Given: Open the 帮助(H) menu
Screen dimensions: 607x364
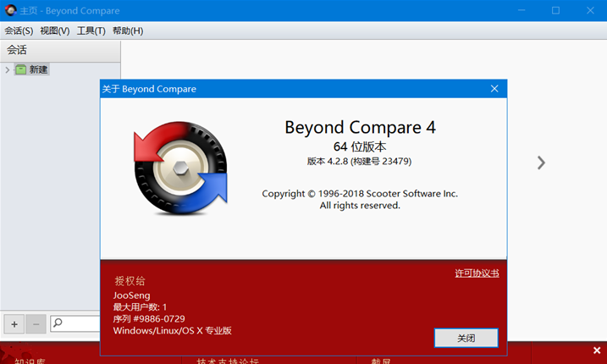Looking at the screenshot, I should (128, 30).
